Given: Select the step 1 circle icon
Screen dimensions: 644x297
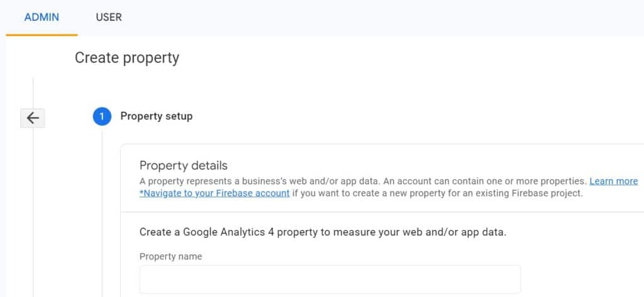Looking at the screenshot, I should (x=102, y=117).
